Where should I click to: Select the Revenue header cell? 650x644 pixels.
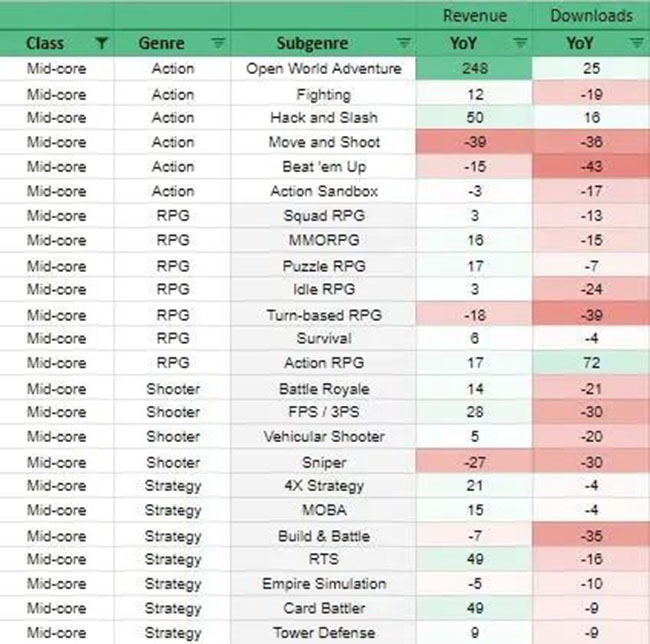tap(474, 16)
